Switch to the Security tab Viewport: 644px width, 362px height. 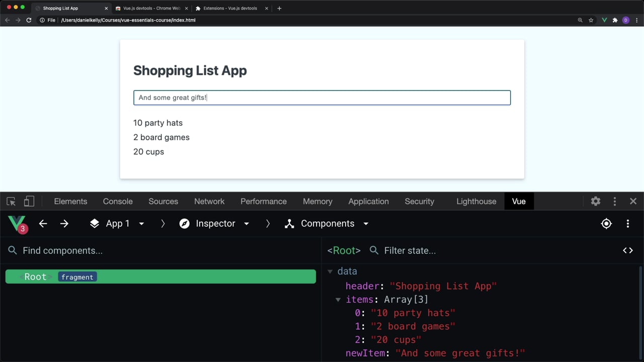point(419,201)
